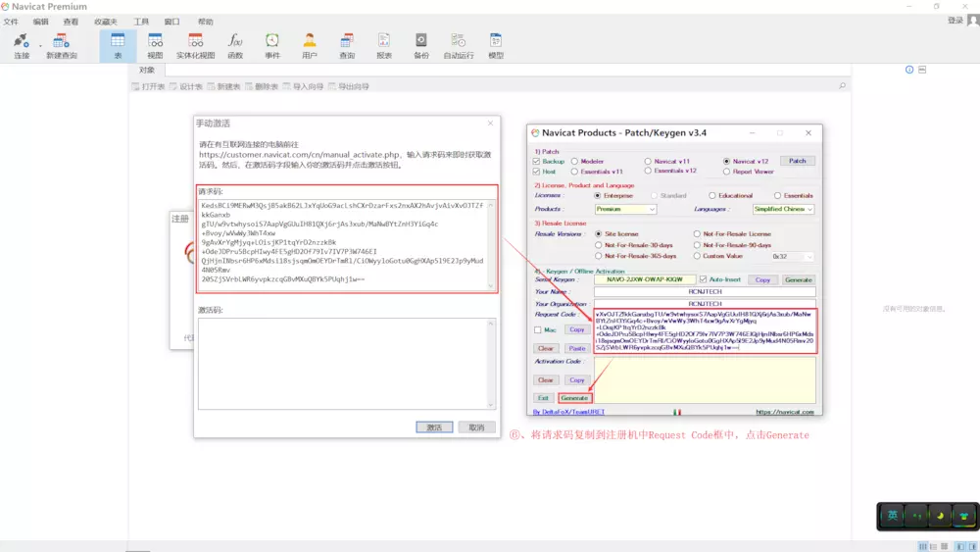980x552 pixels.
Task: Click the moon icon in the IME bar
Action: [940, 516]
